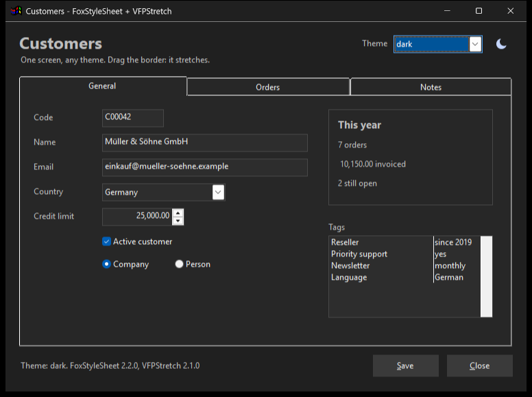Toggle the Active customer checkbox
The image size is (532, 397).
[x=106, y=241]
